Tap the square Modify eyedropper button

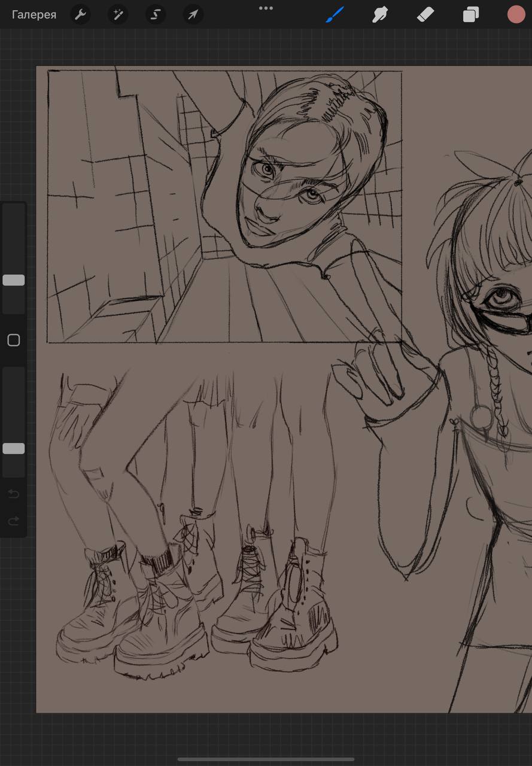tap(14, 341)
